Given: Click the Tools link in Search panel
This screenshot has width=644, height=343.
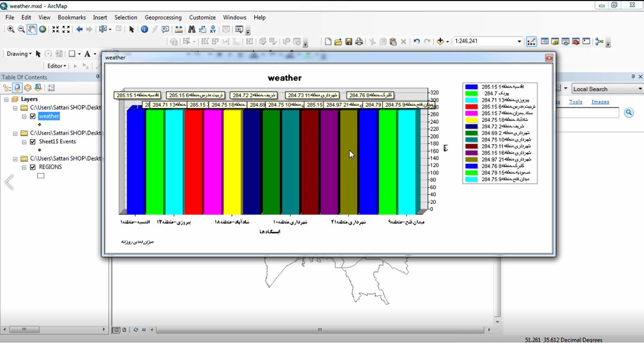Looking at the screenshot, I should (575, 102).
